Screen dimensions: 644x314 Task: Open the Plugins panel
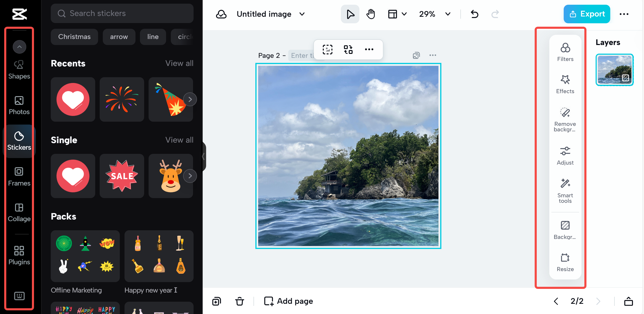click(x=19, y=255)
